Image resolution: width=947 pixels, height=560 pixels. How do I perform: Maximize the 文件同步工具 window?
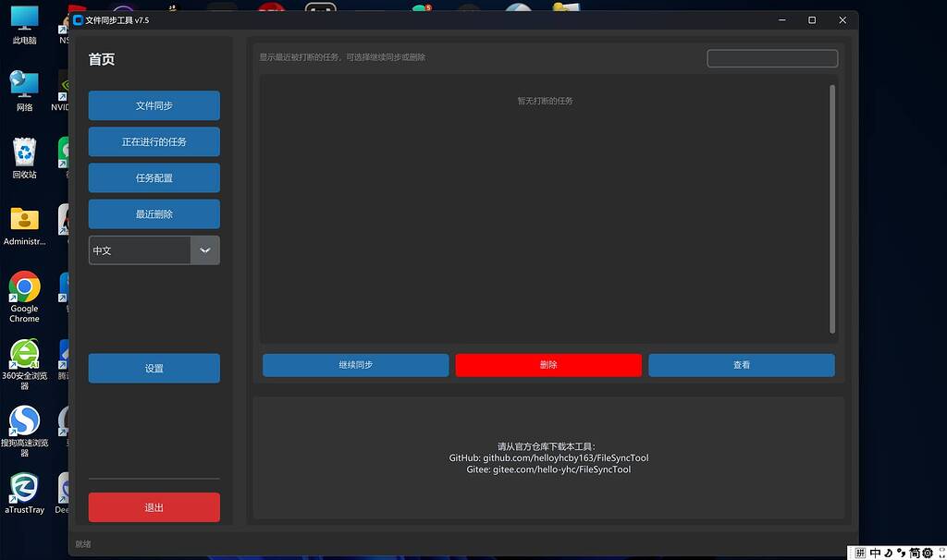tap(812, 20)
